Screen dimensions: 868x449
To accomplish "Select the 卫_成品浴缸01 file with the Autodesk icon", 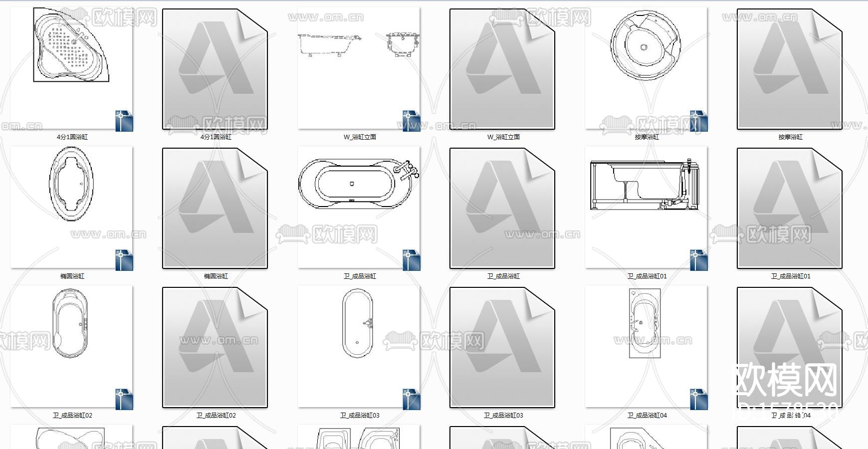I will coord(790,209).
